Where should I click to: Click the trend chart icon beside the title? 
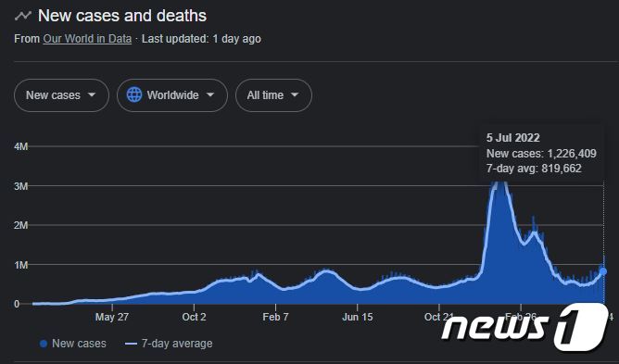(x=23, y=16)
